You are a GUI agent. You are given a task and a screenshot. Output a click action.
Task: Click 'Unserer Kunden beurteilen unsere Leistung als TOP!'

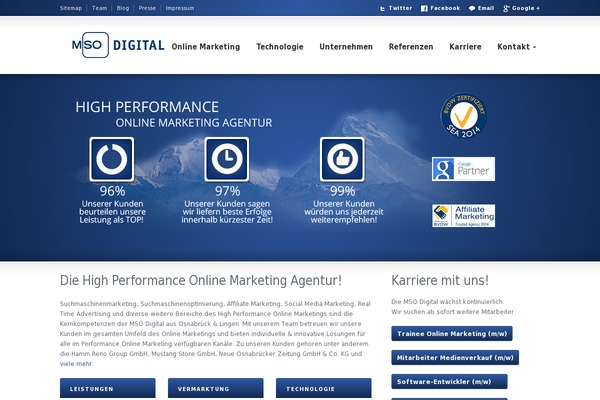click(x=112, y=212)
